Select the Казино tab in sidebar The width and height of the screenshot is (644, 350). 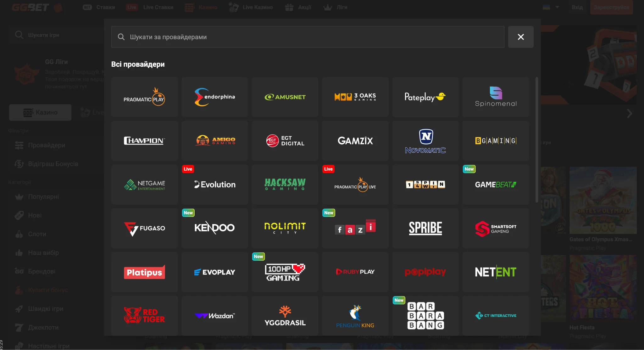[x=40, y=112]
